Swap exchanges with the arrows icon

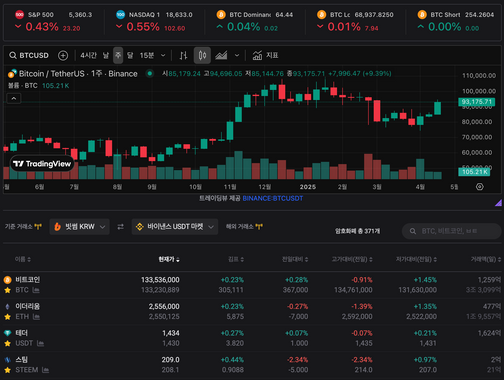[120, 227]
